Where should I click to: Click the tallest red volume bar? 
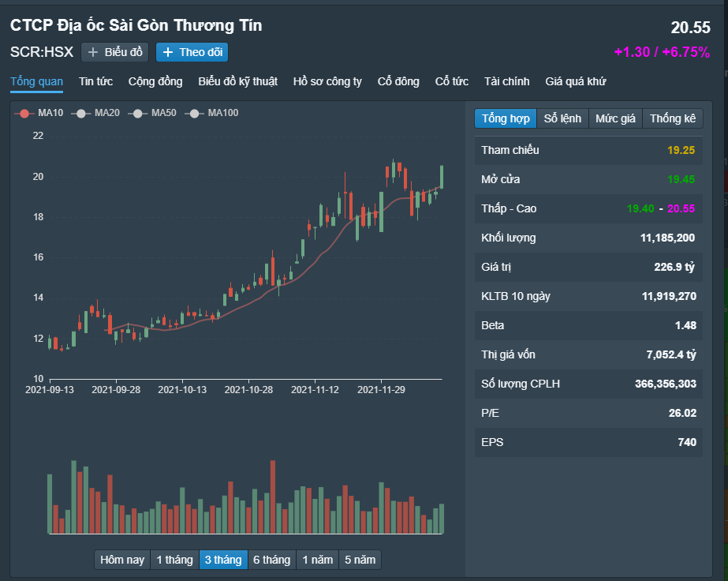click(x=273, y=497)
